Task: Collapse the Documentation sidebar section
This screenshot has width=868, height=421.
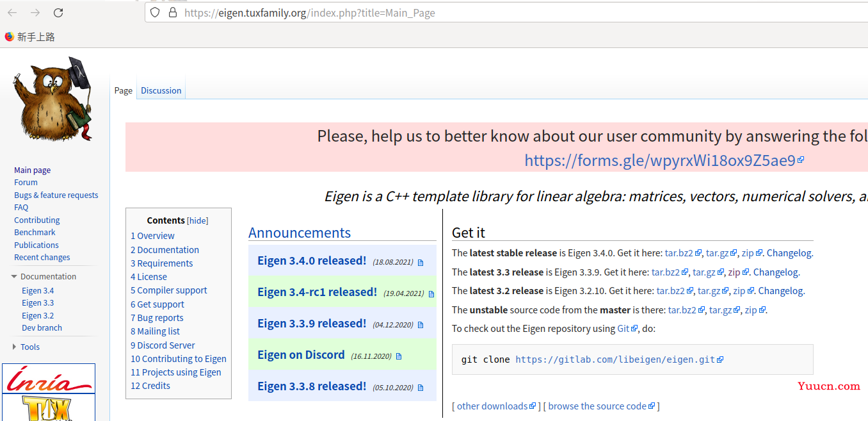Action: 14,277
